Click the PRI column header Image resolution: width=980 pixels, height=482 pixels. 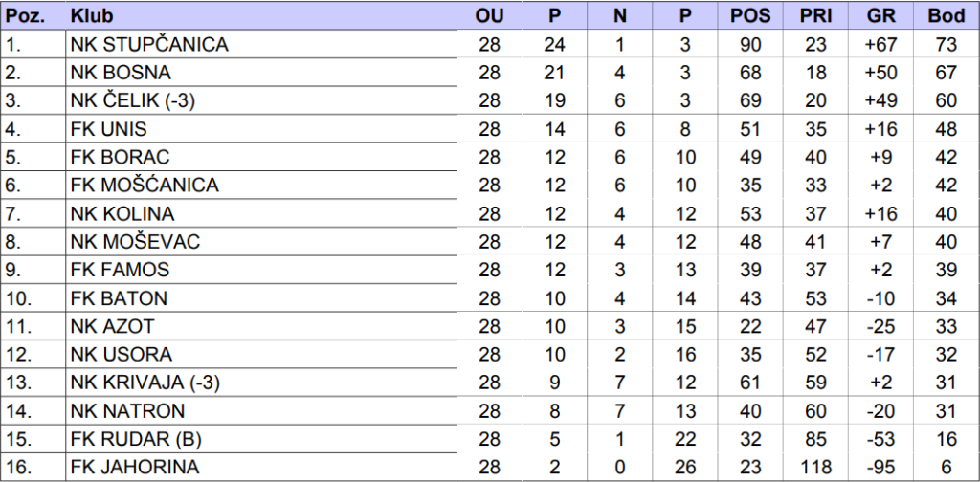click(x=815, y=16)
